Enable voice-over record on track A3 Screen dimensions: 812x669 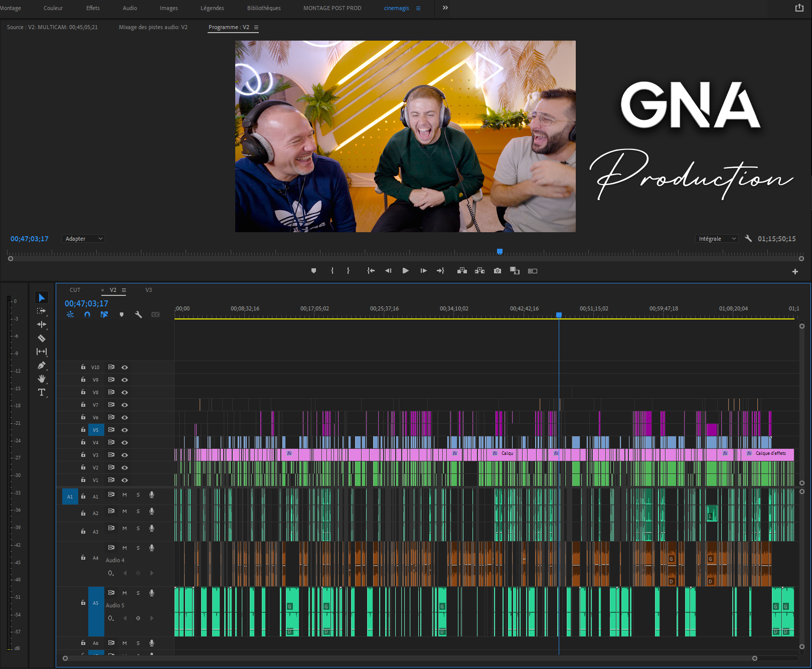(x=151, y=529)
